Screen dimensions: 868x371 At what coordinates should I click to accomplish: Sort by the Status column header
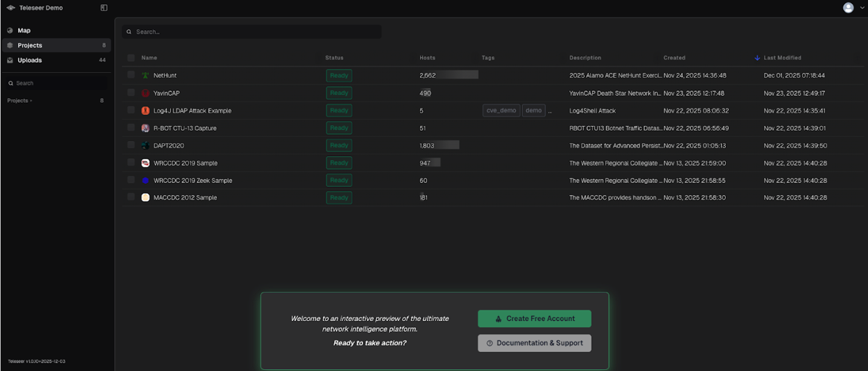(334, 58)
